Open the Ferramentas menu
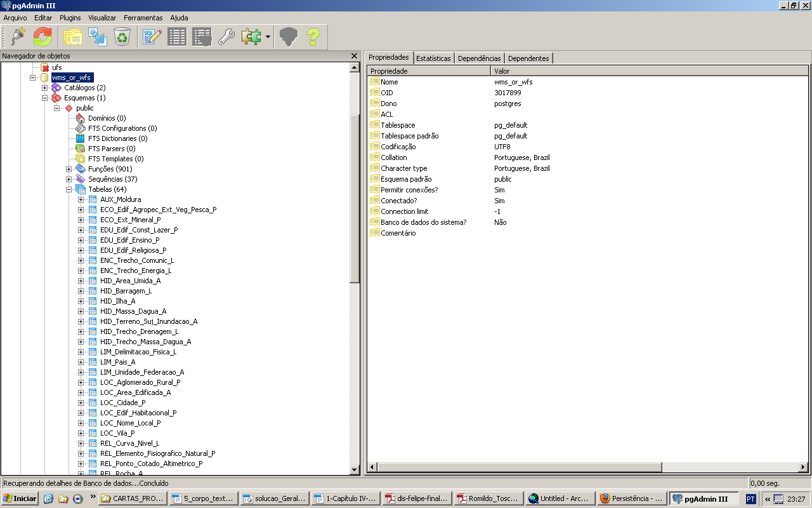Image resolution: width=812 pixels, height=508 pixels. [143, 18]
